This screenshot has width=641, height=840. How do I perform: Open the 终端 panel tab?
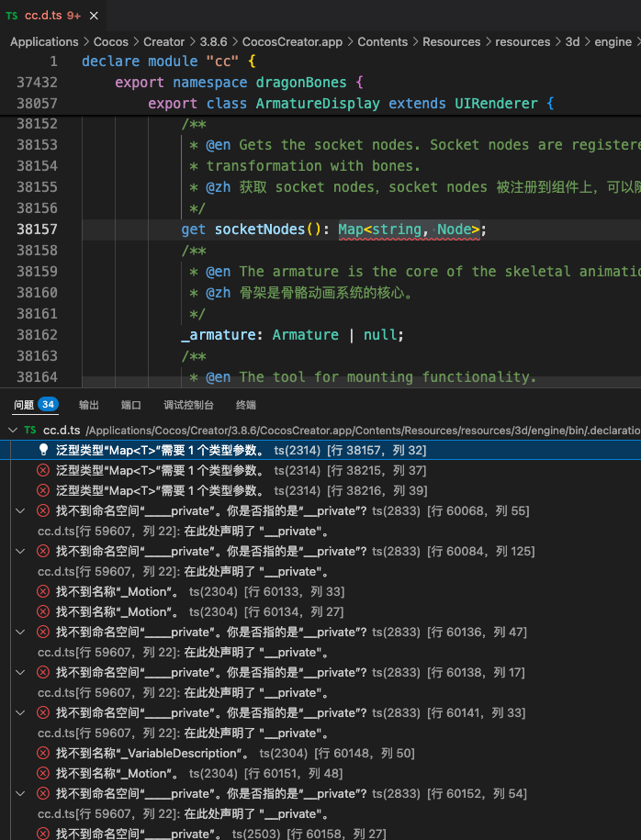coord(246,405)
